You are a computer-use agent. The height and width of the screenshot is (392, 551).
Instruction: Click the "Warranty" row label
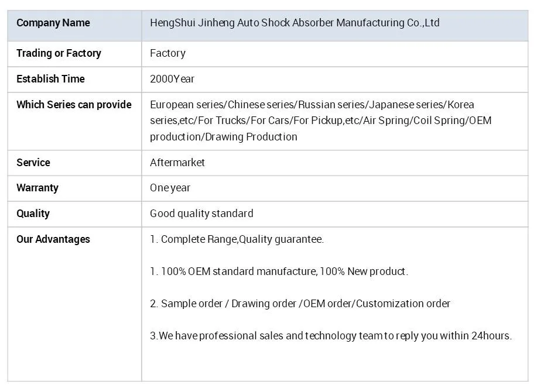37,188
